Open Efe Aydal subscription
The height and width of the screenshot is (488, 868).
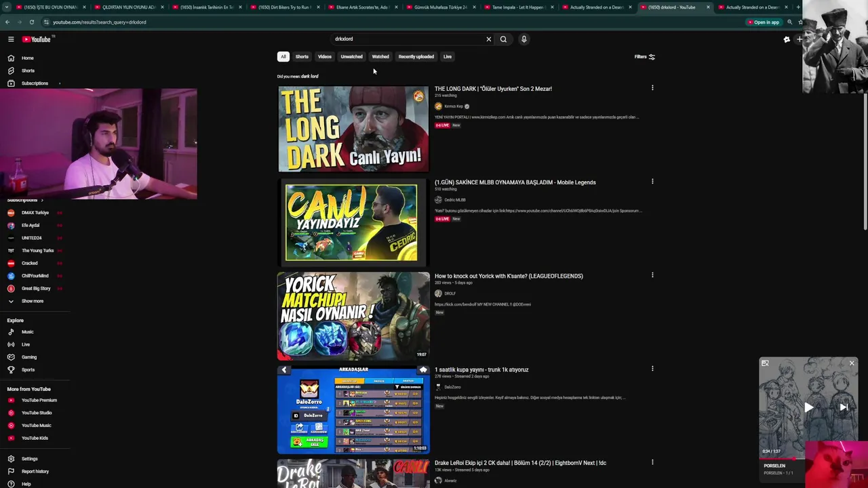[31, 225]
